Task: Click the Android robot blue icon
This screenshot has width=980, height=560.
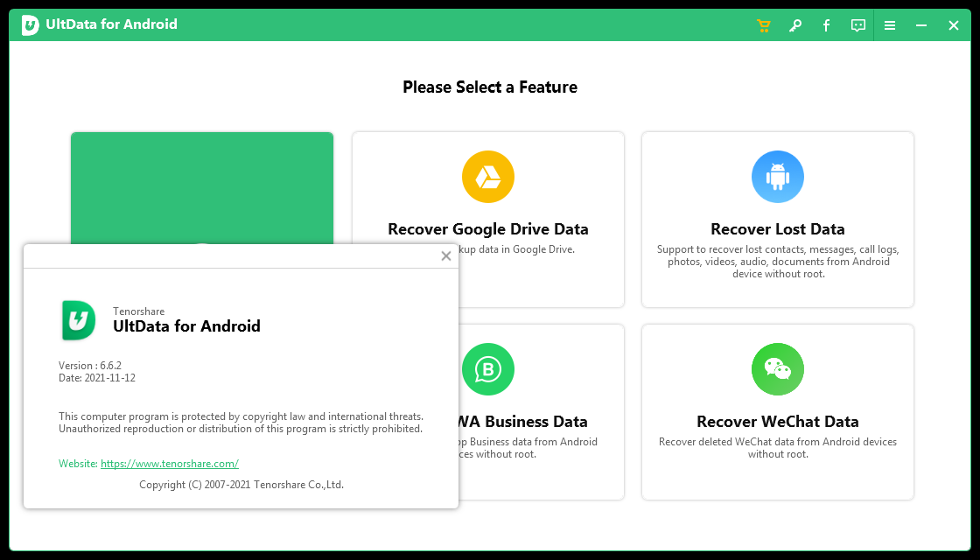Action: [x=778, y=177]
